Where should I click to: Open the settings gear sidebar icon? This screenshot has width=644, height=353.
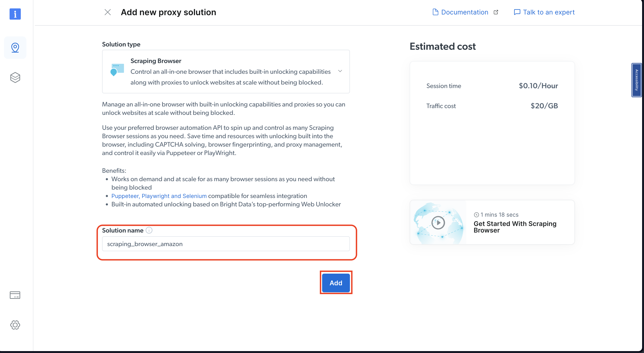15,325
